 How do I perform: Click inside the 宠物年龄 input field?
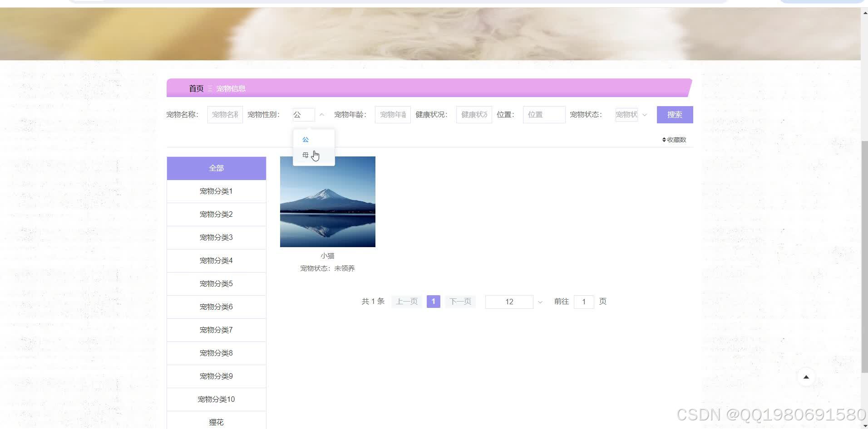(x=392, y=114)
